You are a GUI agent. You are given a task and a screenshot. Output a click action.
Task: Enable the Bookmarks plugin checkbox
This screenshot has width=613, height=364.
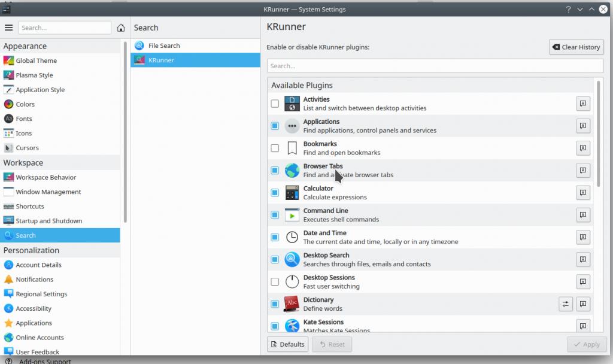(x=275, y=148)
